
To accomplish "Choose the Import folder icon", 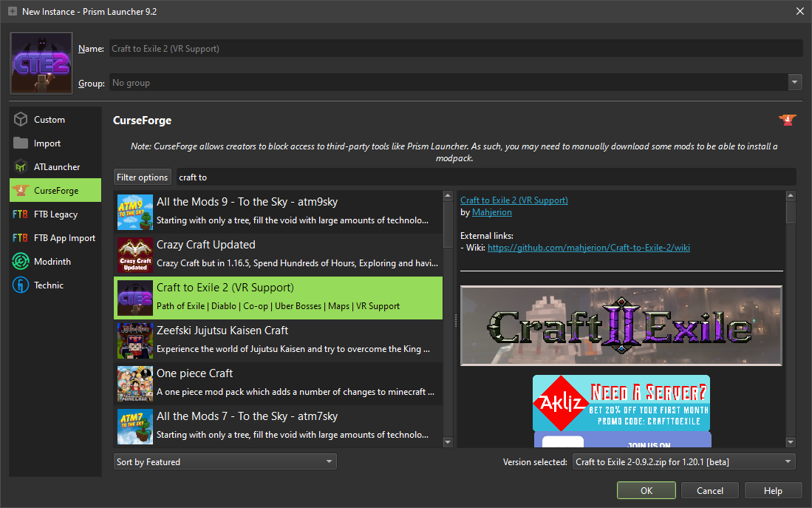I will pos(21,143).
